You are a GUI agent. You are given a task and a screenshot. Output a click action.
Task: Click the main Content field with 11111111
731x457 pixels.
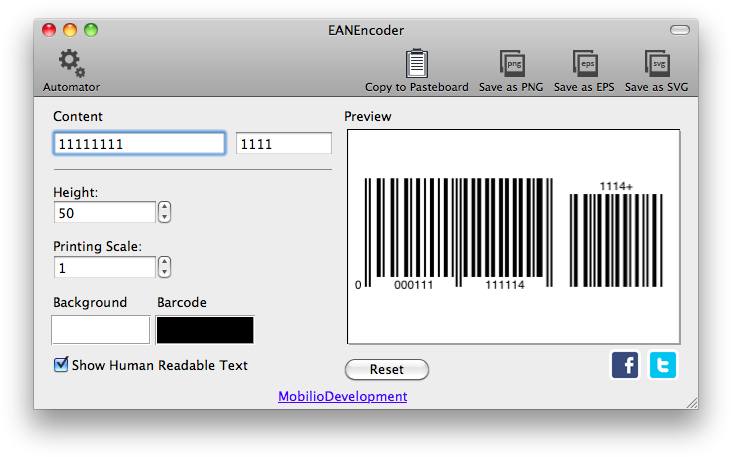tap(139, 144)
